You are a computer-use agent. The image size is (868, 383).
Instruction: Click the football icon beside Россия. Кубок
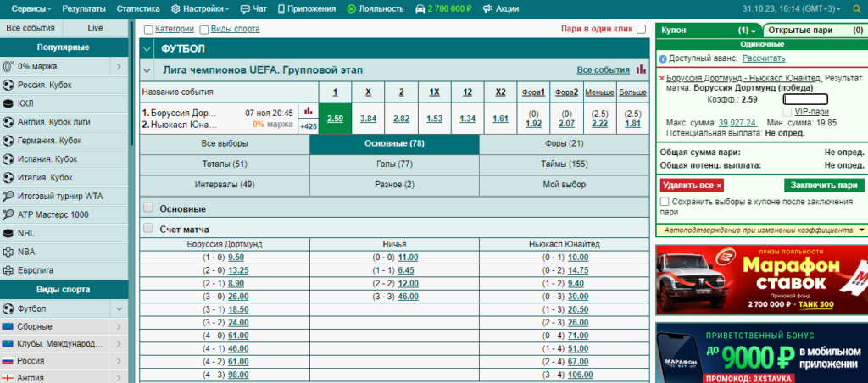coord(8,86)
